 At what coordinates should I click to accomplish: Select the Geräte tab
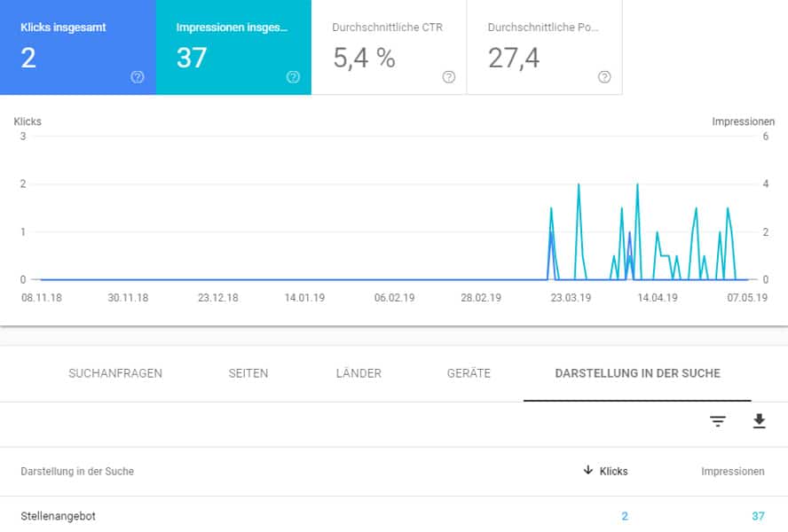point(469,373)
